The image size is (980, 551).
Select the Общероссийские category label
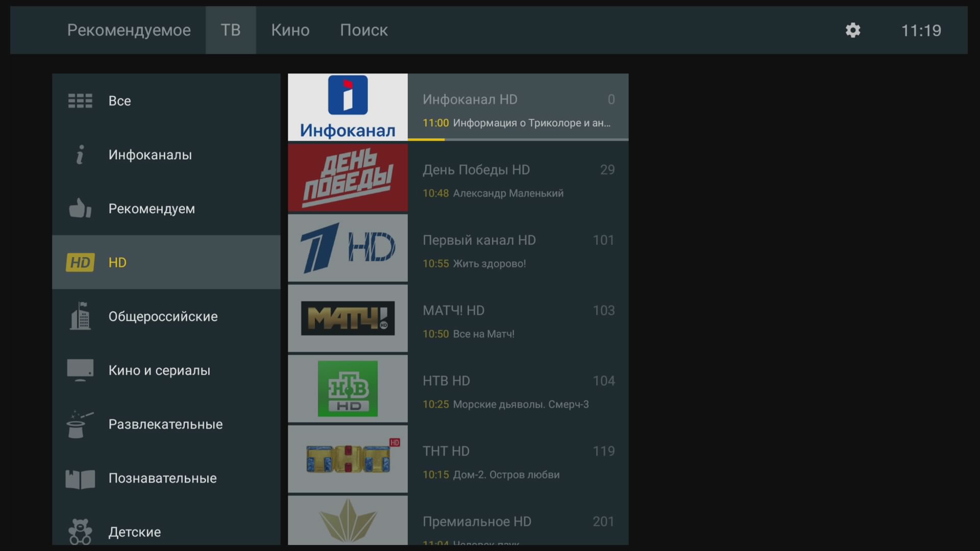coord(163,316)
